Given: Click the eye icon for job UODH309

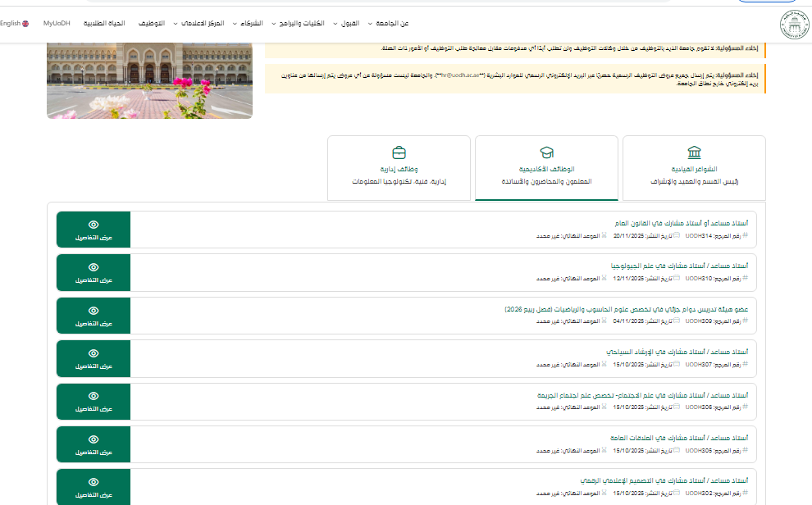Looking at the screenshot, I should tap(94, 310).
